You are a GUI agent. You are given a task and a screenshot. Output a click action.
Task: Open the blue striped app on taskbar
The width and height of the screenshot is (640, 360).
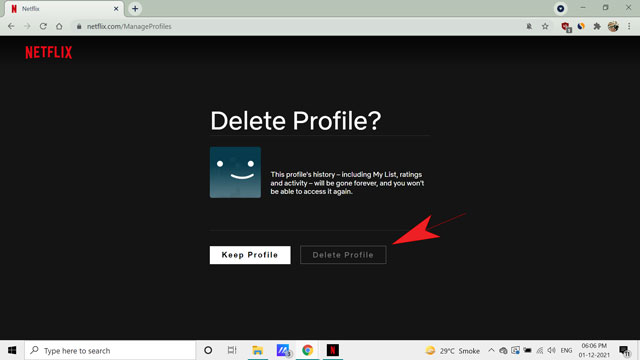(x=283, y=350)
